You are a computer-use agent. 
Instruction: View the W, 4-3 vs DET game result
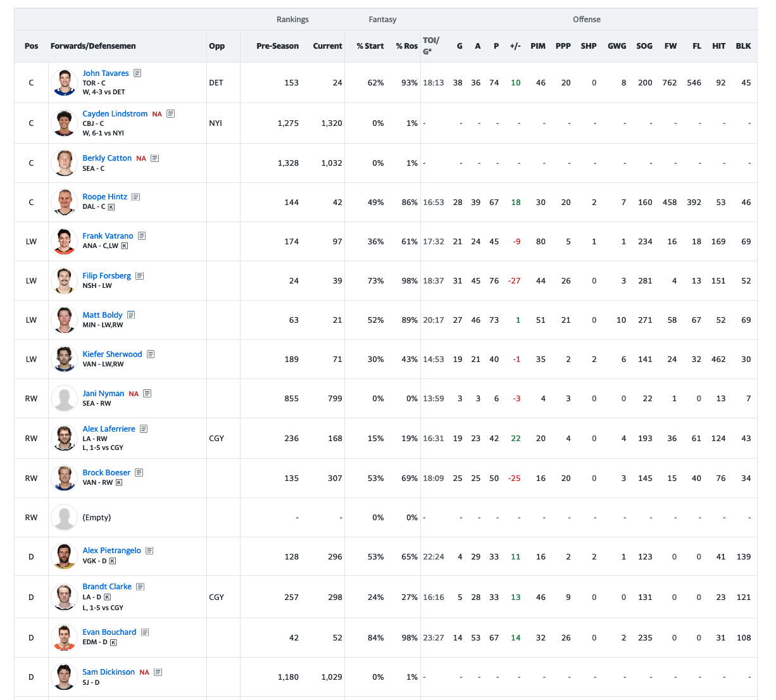click(x=104, y=92)
